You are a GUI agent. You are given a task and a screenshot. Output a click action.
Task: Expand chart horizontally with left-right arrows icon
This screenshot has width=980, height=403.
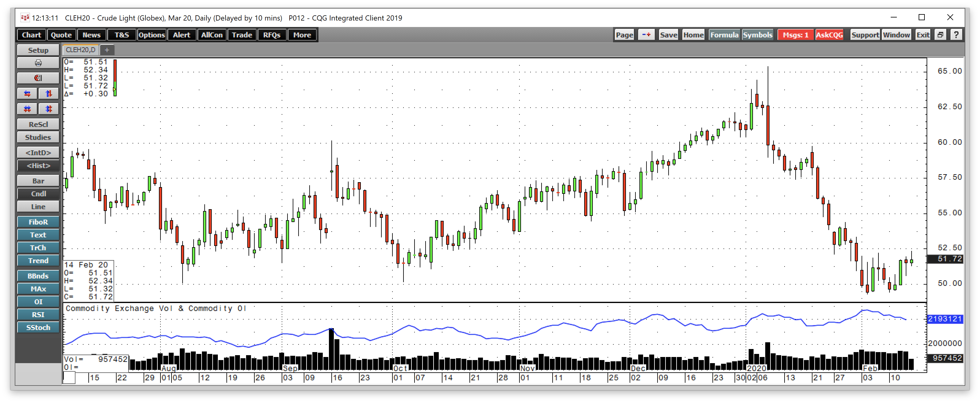(27, 94)
